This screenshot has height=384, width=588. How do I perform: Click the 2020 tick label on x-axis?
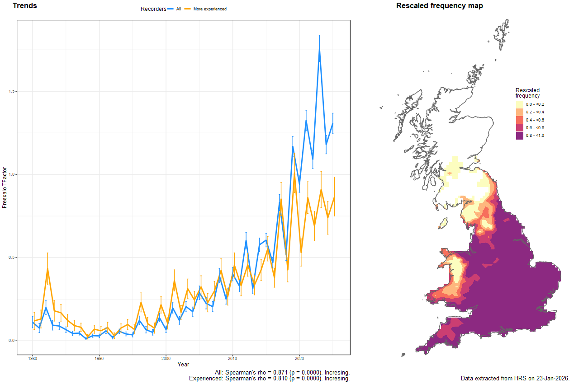click(299, 358)
